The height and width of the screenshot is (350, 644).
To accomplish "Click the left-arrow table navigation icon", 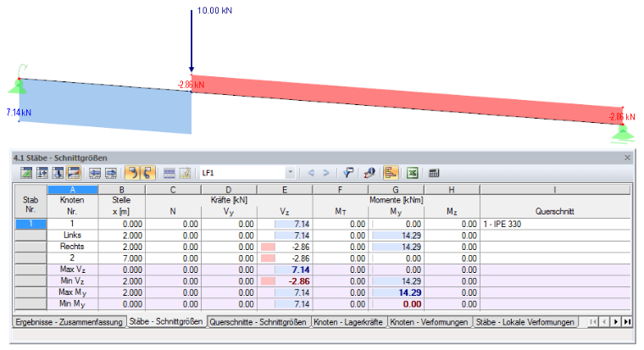I will click(95, 173).
